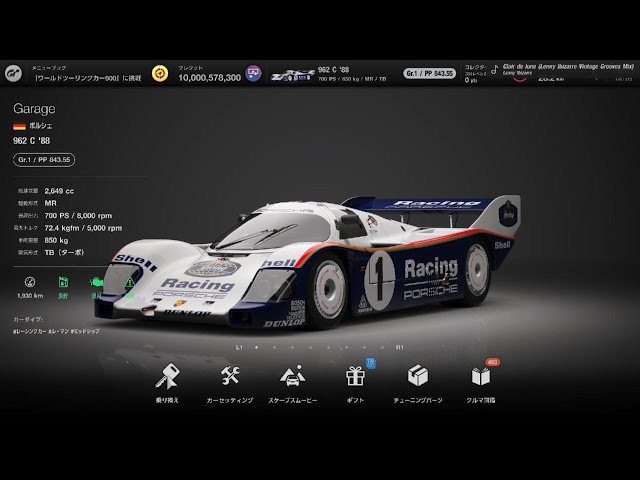Select the 962 C '88 car thumbnail in top bar
640x480 pixels.
pyautogui.click(x=293, y=76)
